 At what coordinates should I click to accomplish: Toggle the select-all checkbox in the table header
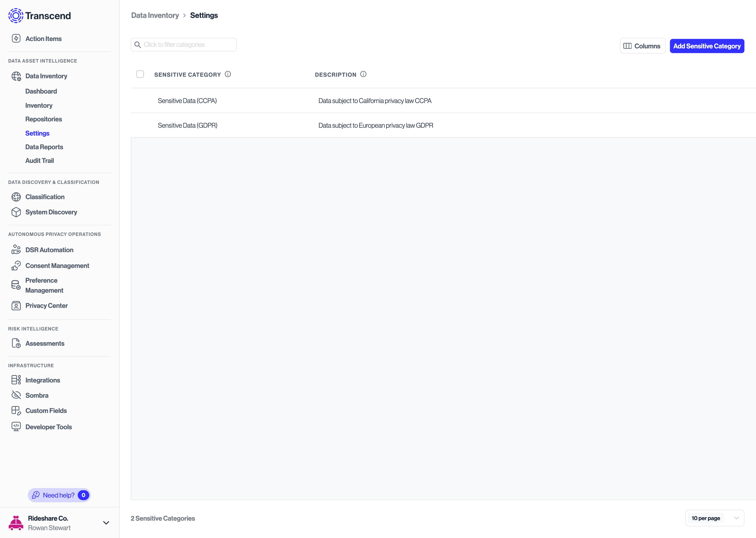coord(140,74)
